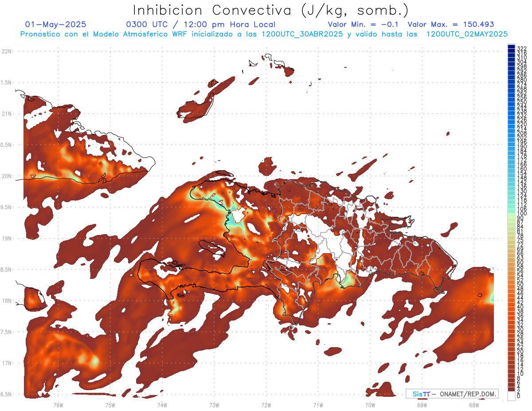Click the '69W' longitude label
The width and height of the screenshot is (532, 411).
coord(422,405)
